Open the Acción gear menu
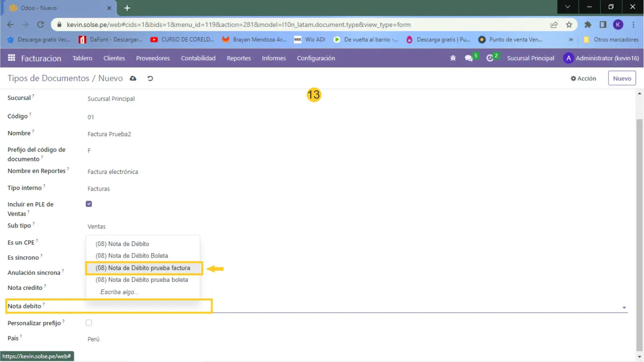This screenshot has width=644, height=362. click(x=583, y=78)
